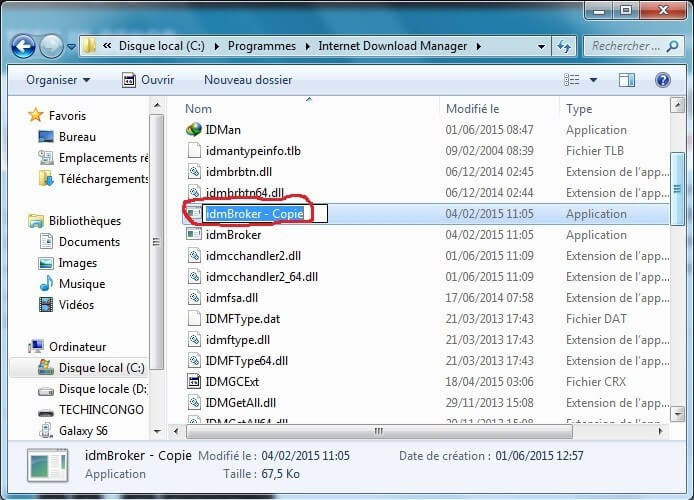
Task: Select Programmes in address breadcrumb
Action: point(262,46)
